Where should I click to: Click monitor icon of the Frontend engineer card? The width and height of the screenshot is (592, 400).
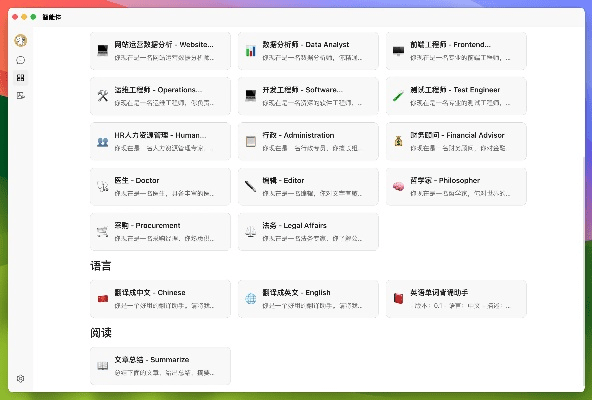(x=399, y=51)
